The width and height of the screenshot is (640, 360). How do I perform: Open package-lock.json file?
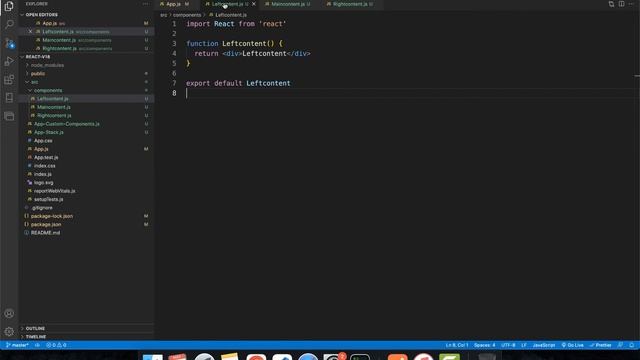(52, 216)
